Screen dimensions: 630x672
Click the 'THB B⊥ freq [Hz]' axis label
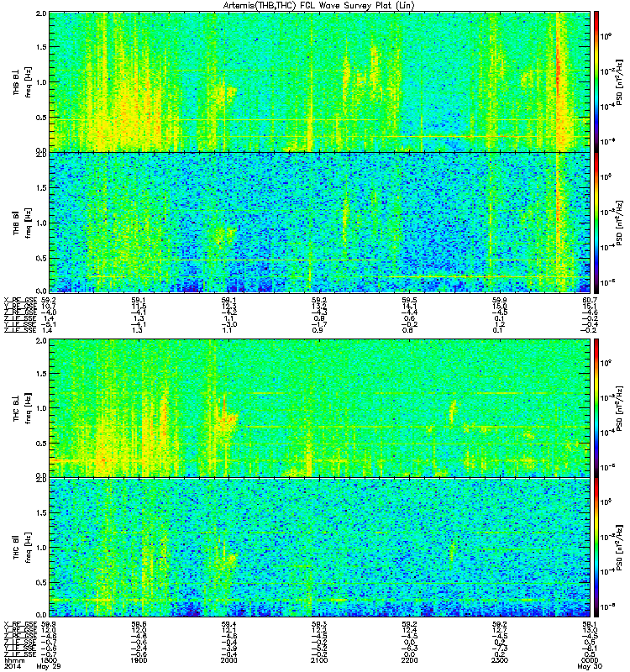22,82
